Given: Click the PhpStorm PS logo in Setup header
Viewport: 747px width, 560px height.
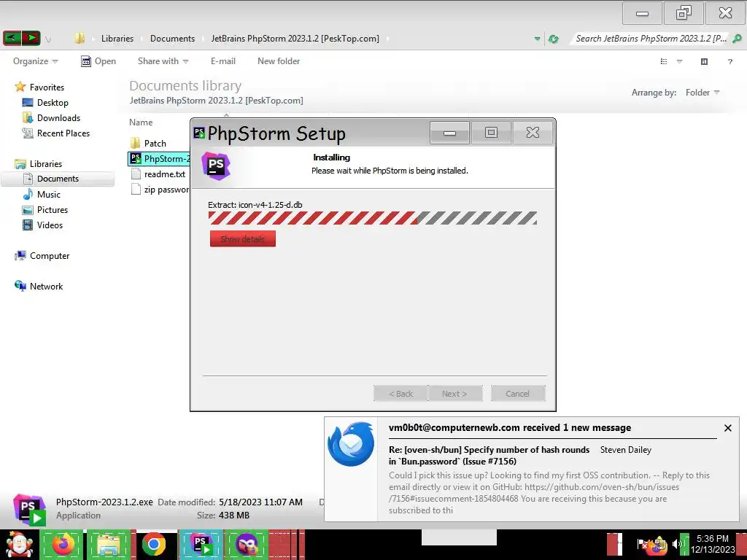Looking at the screenshot, I should click(216, 166).
